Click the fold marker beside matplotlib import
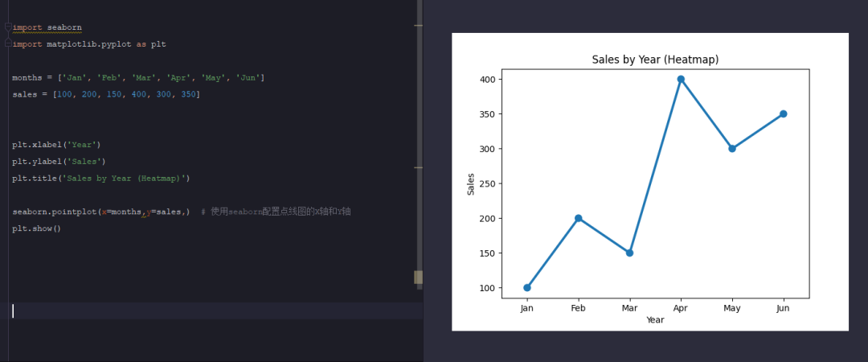This screenshot has height=362, width=868. coord(7,43)
